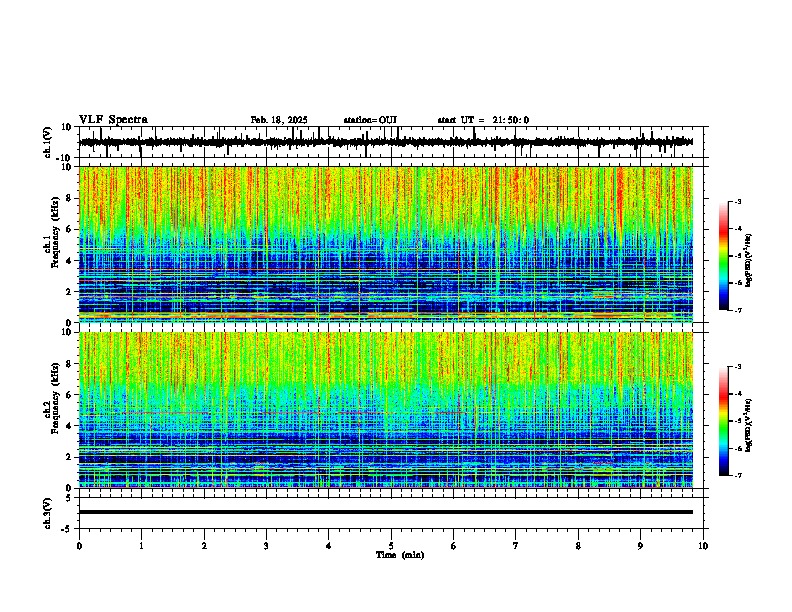Click the "-7" tick on ch.2 colorbar
This screenshot has height=612, width=792.
738,476
